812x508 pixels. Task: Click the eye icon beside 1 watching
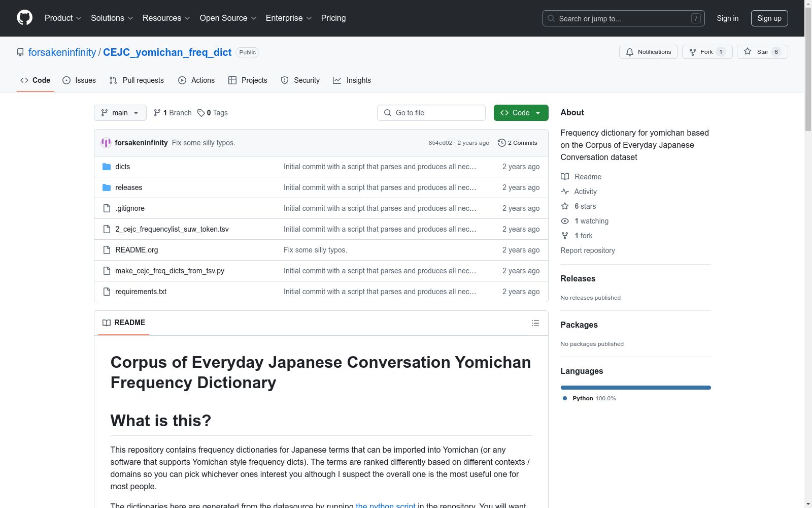pyautogui.click(x=565, y=221)
